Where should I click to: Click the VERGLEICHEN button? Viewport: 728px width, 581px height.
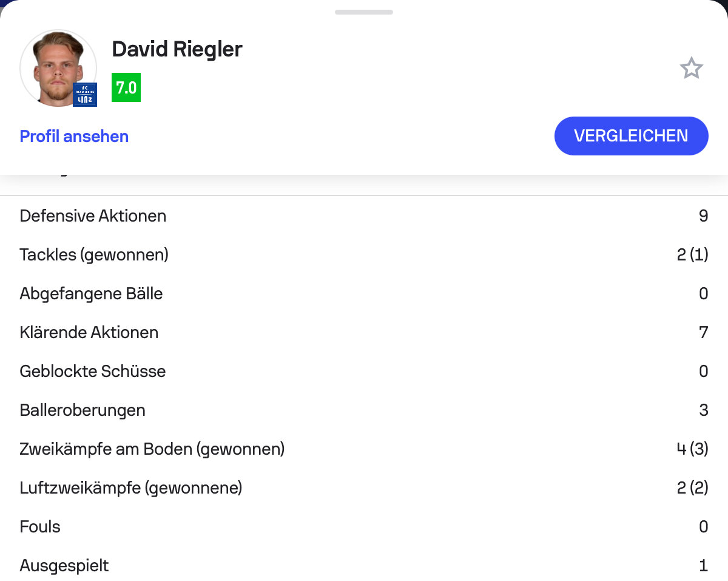coord(631,135)
